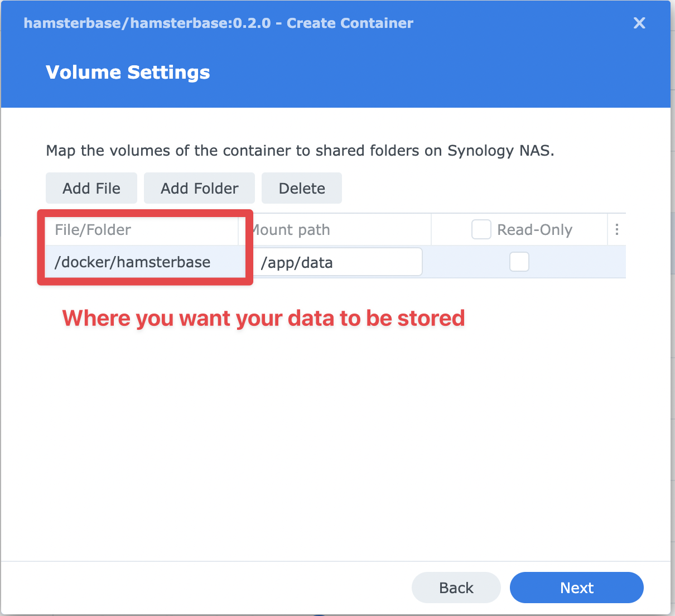Screen dimensions: 675x616
Task: Click the Read-Only column label text
Action: (x=534, y=230)
